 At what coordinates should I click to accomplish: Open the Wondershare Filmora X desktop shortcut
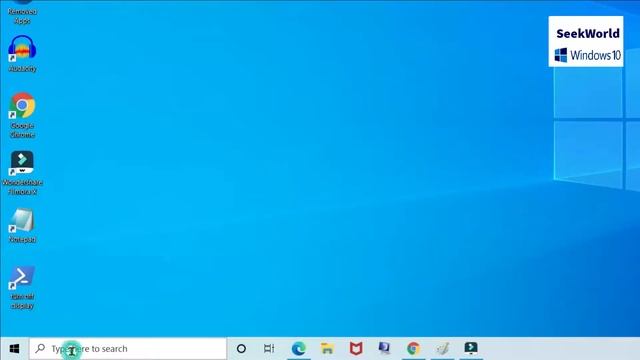(x=22, y=172)
